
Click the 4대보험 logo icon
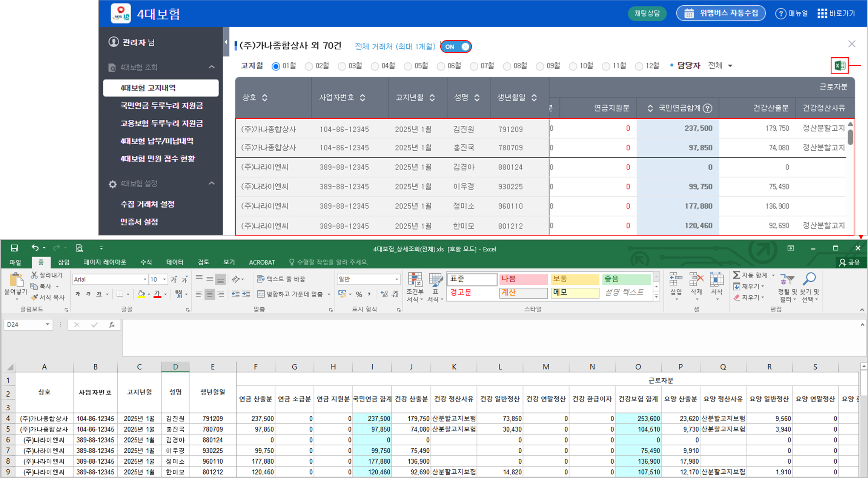coord(121,14)
